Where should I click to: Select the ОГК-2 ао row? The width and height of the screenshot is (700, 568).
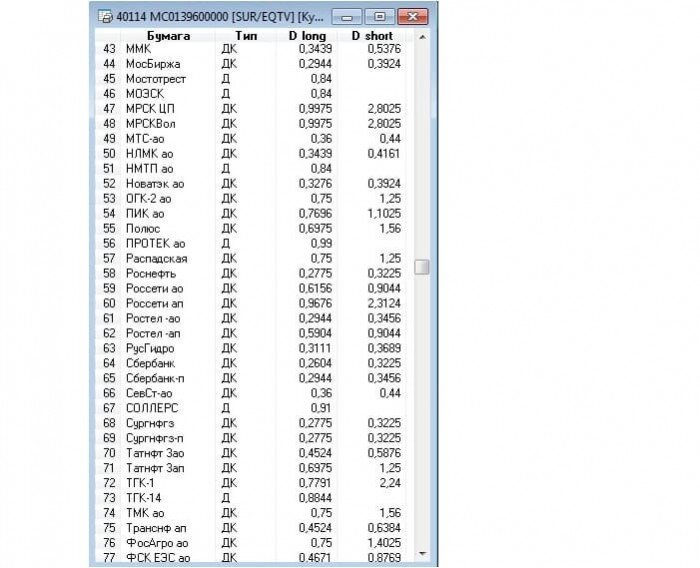251,198
